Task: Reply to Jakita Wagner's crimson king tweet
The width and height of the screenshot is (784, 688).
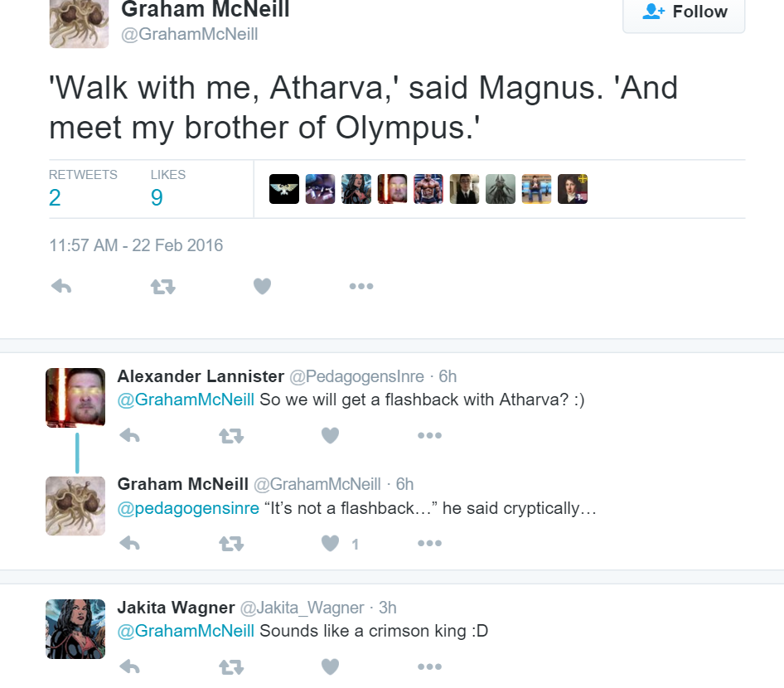Action: [x=130, y=666]
